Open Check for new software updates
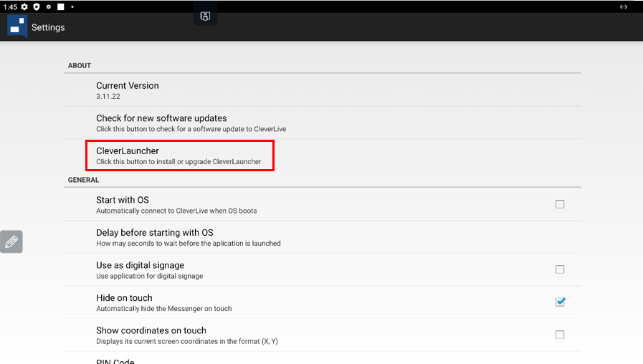The width and height of the screenshot is (643, 364). [x=323, y=123]
